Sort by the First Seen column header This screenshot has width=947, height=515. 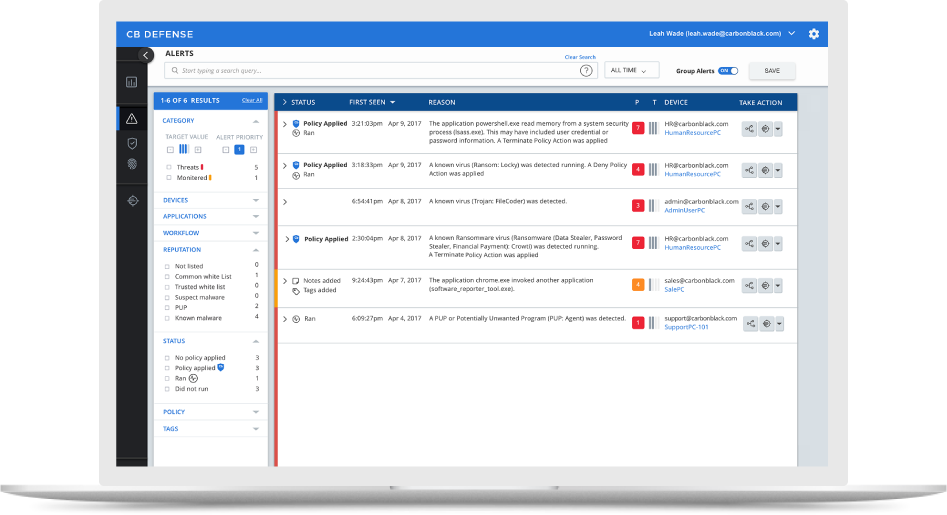[x=372, y=102]
